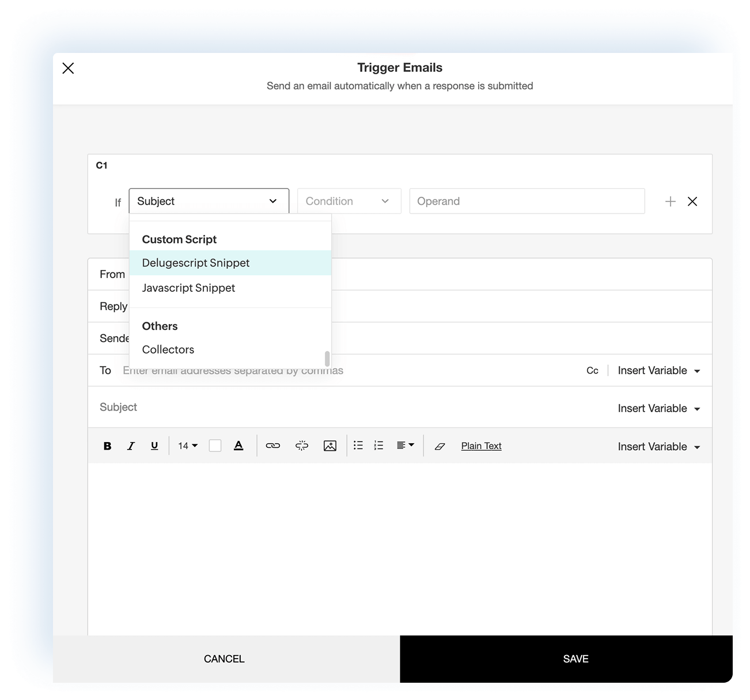Open the Condition dropdown

pos(348,201)
